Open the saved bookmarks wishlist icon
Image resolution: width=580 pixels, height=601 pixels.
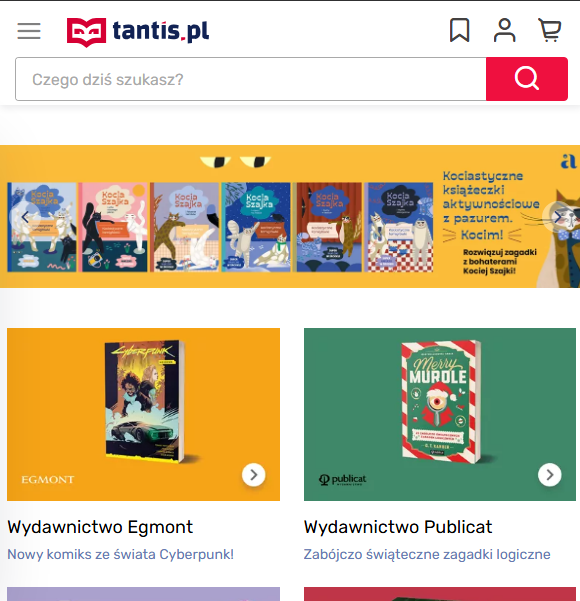click(x=459, y=30)
